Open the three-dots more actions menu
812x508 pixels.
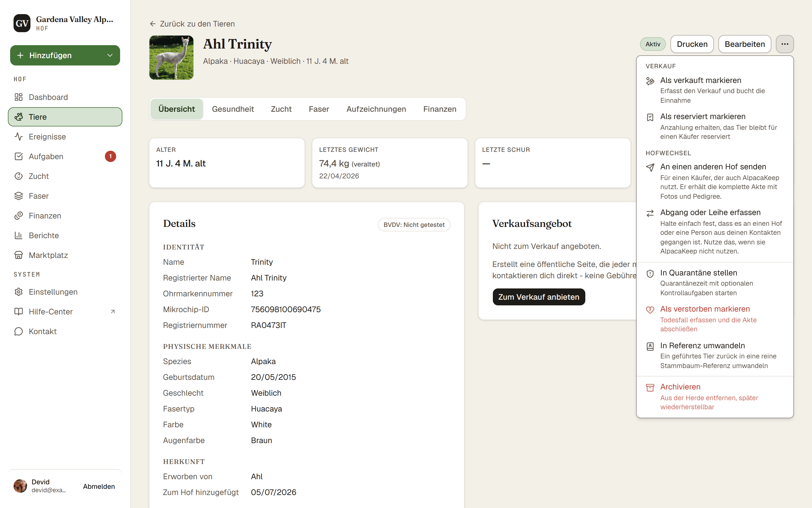[784, 44]
